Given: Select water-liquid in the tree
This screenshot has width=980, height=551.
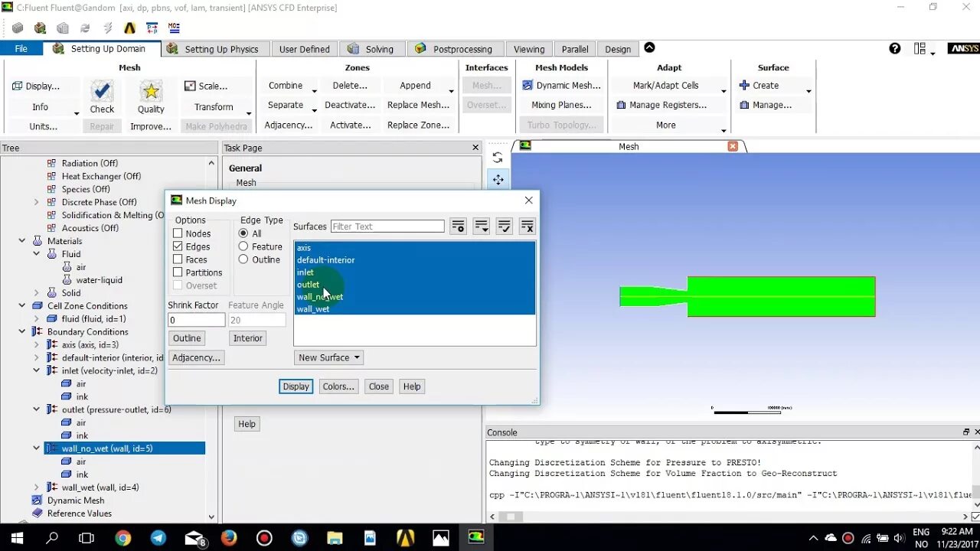Looking at the screenshot, I should [99, 280].
